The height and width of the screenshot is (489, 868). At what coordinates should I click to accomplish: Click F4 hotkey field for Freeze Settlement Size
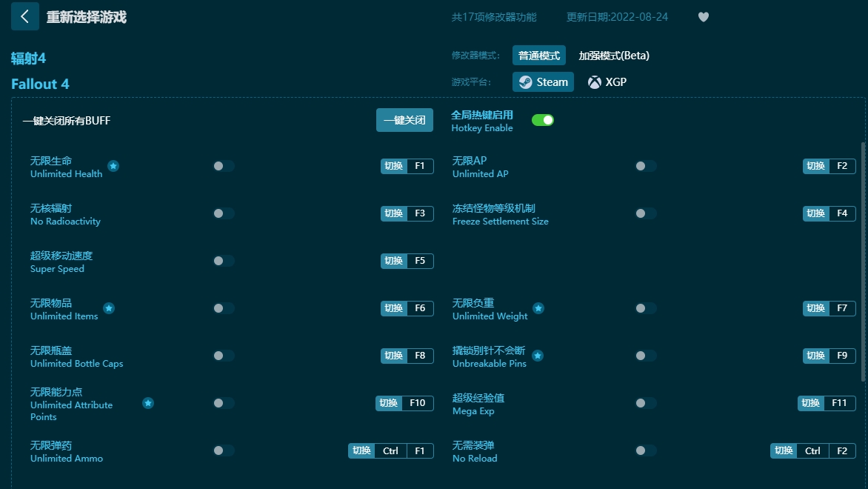[843, 213]
